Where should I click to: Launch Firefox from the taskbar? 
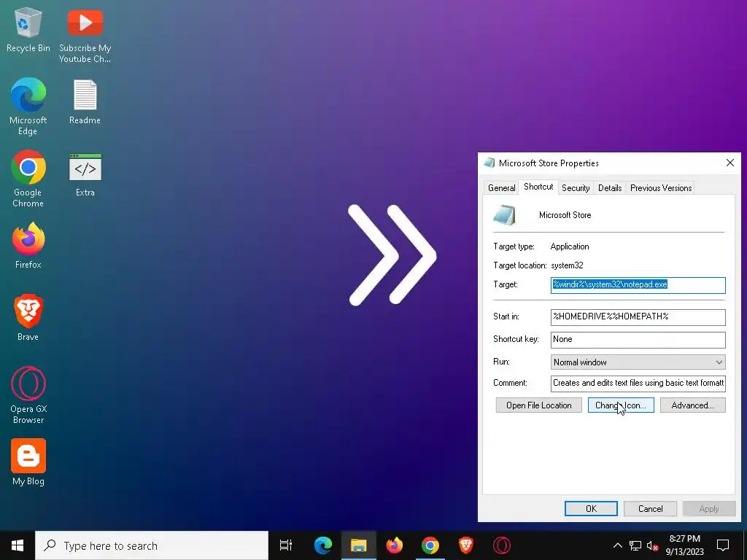(x=395, y=545)
